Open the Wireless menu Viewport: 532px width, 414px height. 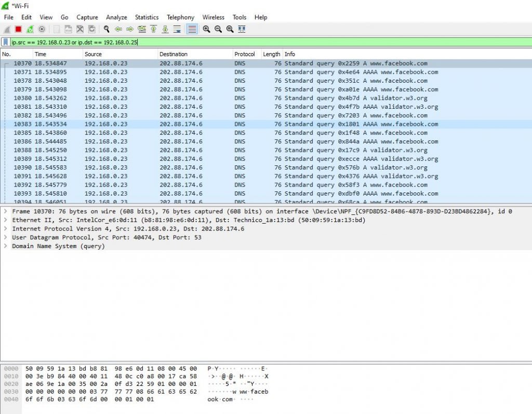pos(214,17)
